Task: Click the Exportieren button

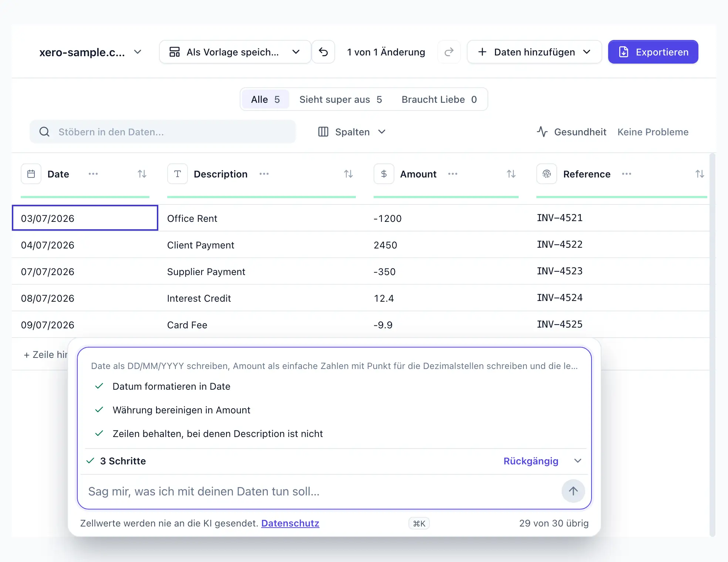Action: pyautogui.click(x=653, y=52)
